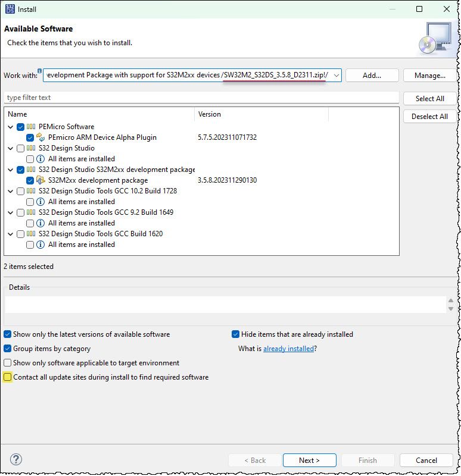Click the Select All button
The height and width of the screenshot is (476, 461).
(x=429, y=99)
